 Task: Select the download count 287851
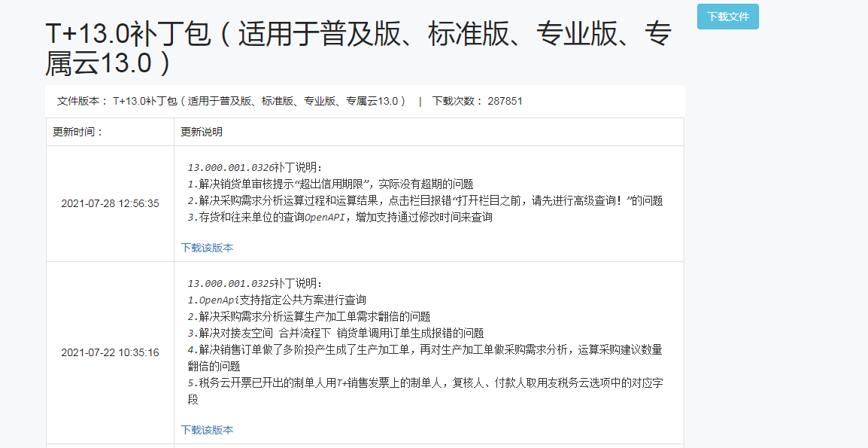505,101
